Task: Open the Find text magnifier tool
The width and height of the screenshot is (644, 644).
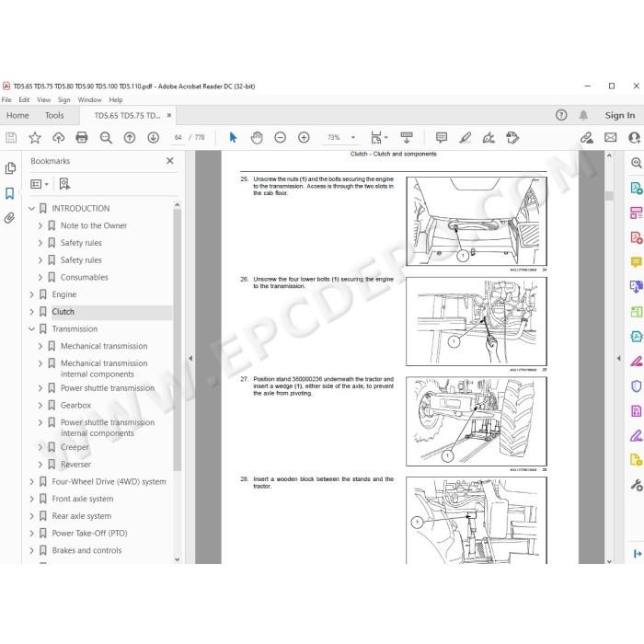Action: coord(106,138)
